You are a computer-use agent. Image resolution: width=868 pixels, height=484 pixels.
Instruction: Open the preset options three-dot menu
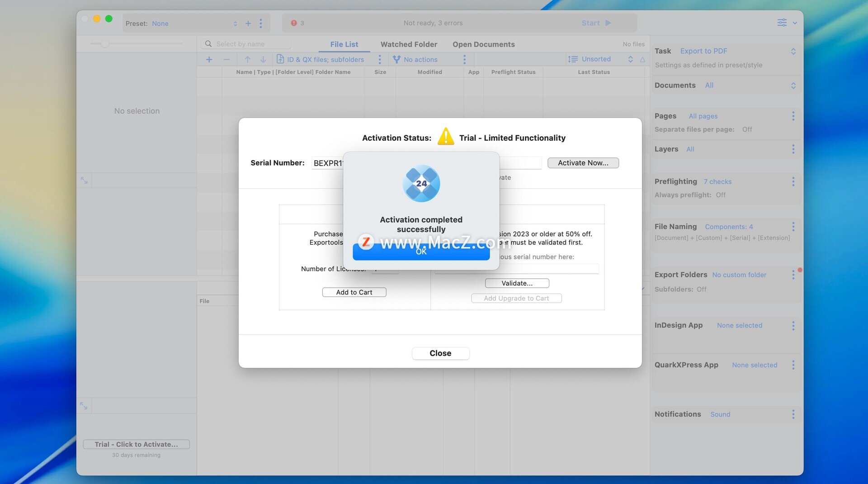click(261, 24)
